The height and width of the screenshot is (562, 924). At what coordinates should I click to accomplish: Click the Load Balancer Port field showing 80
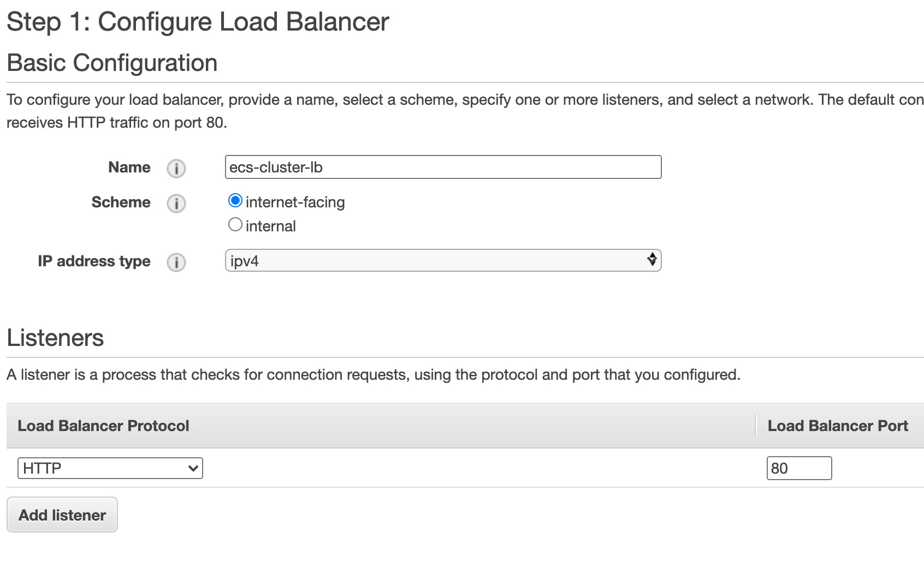point(799,468)
